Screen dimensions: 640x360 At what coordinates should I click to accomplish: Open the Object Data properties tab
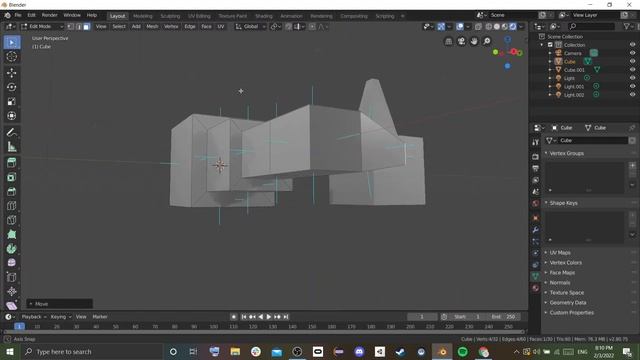pos(536,276)
